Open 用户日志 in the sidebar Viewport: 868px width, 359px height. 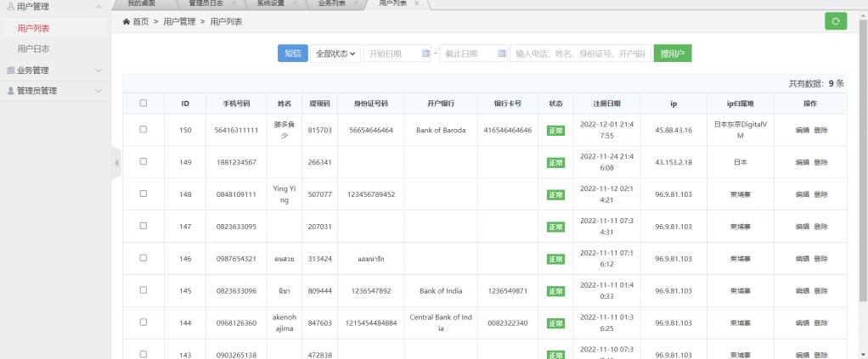[x=34, y=48]
